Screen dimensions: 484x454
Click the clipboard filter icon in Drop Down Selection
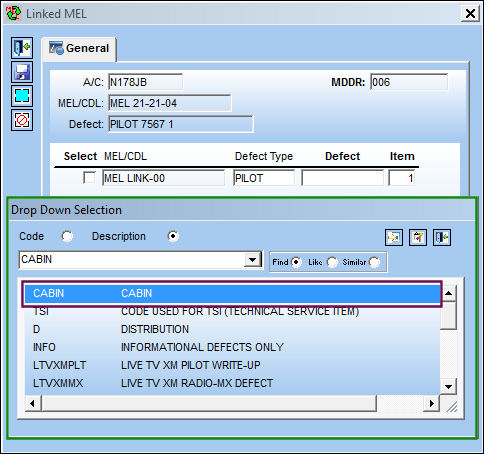[418, 238]
